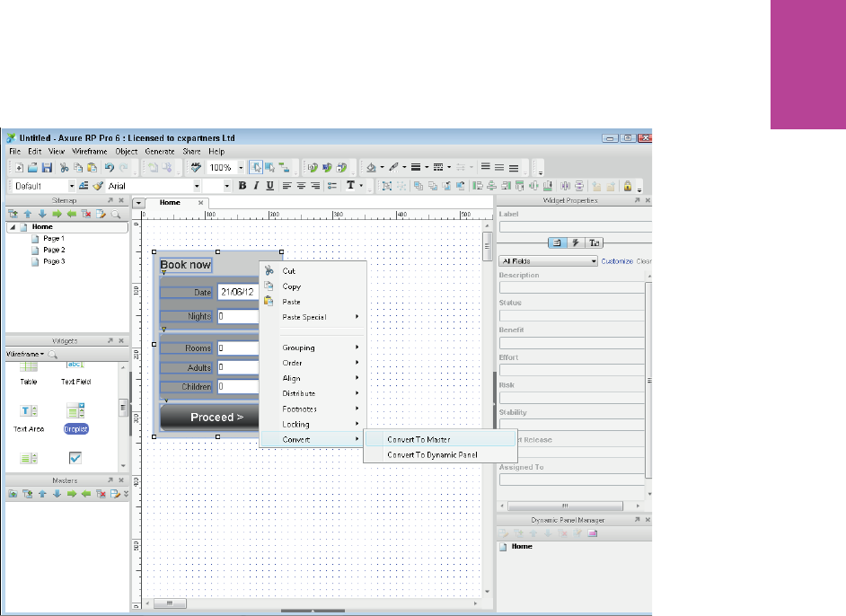Collapse the Home node in Sitemap

[x=12, y=227]
